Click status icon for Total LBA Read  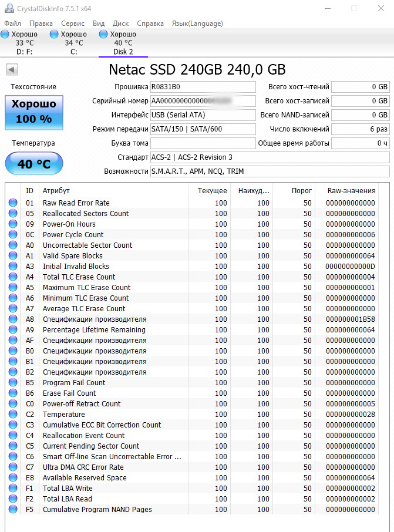click(x=13, y=499)
